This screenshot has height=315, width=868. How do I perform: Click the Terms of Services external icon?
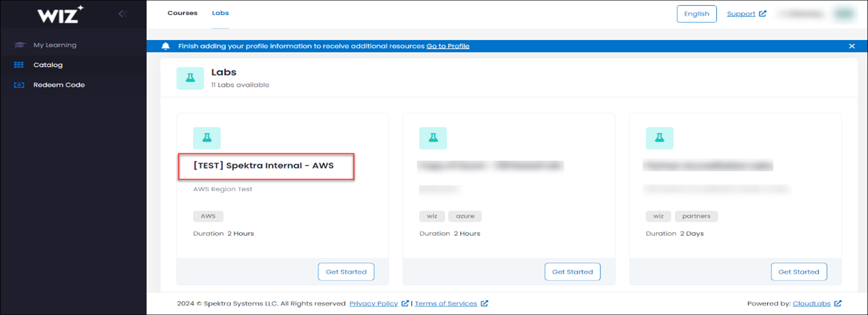484,303
